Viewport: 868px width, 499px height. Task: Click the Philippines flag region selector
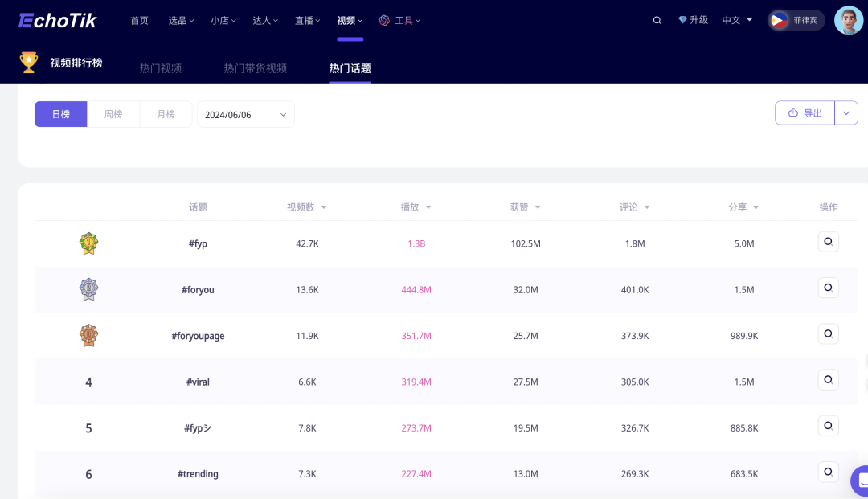796,20
